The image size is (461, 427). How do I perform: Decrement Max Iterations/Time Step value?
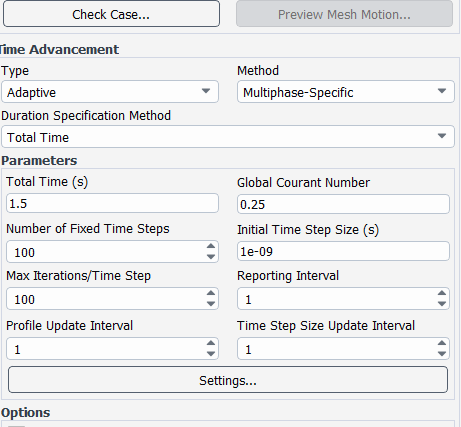(x=211, y=303)
